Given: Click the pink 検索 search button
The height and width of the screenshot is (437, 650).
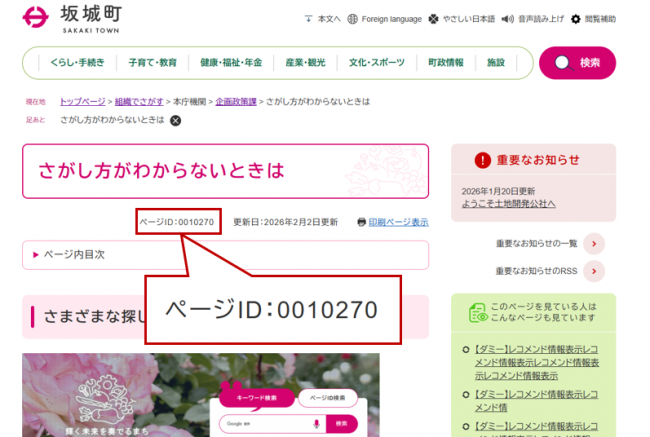Looking at the screenshot, I should (577, 63).
